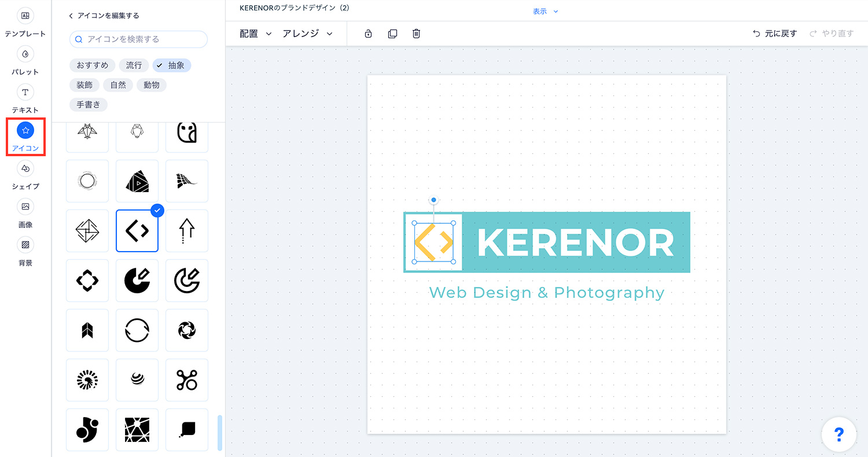The width and height of the screenshot is (868, 457).
Task: Choose the camera aperture icon
Action: click(187, 330)
